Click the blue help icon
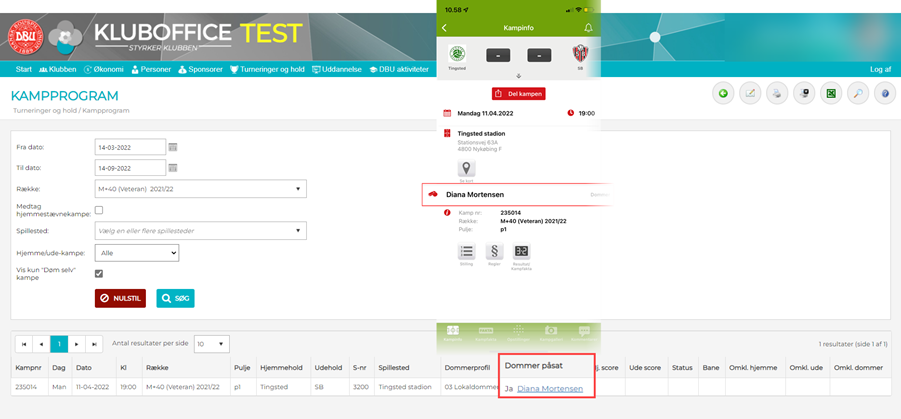This screenshot has width=901, height=419. click(884, 94)
